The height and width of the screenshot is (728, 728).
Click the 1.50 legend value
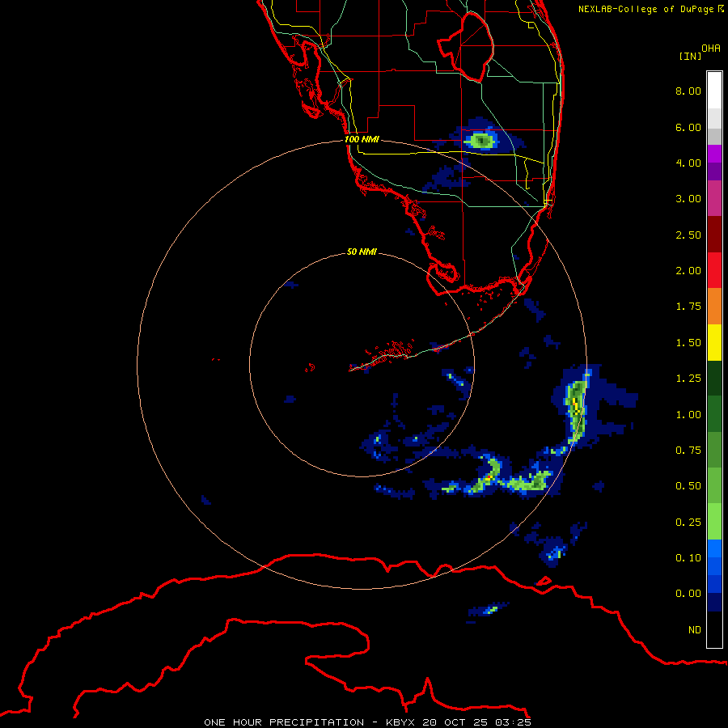688,343
